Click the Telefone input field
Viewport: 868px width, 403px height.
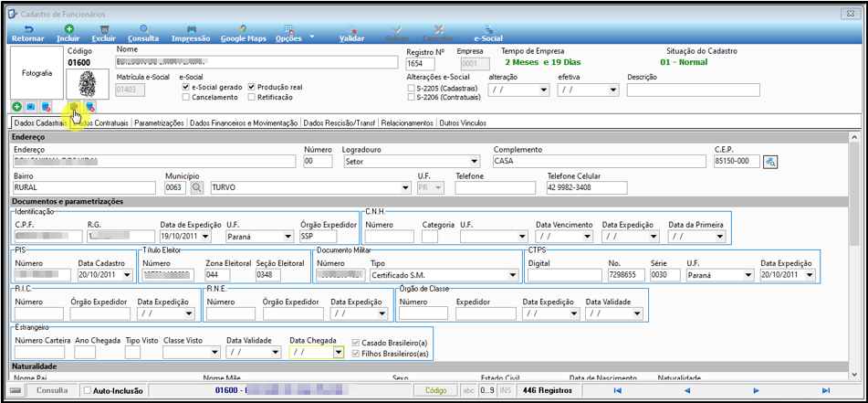496,188
